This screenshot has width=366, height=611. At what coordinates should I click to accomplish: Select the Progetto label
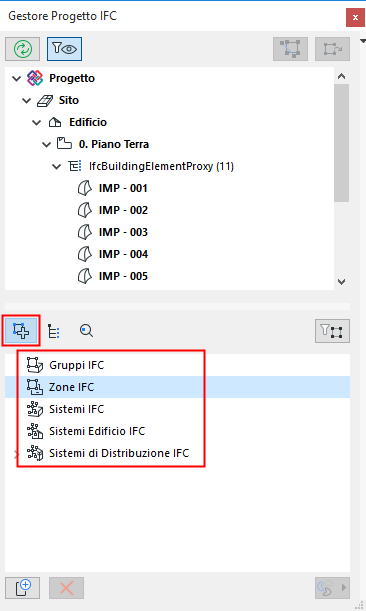(72, 78)
